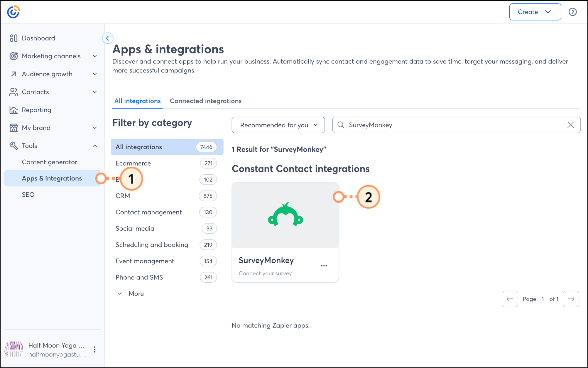Click the Tools wrench icon

[13, 146]
